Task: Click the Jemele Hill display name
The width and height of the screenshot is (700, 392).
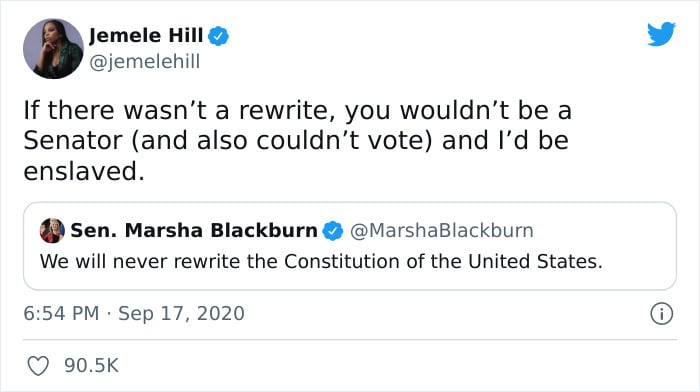Action: [146, 35]
